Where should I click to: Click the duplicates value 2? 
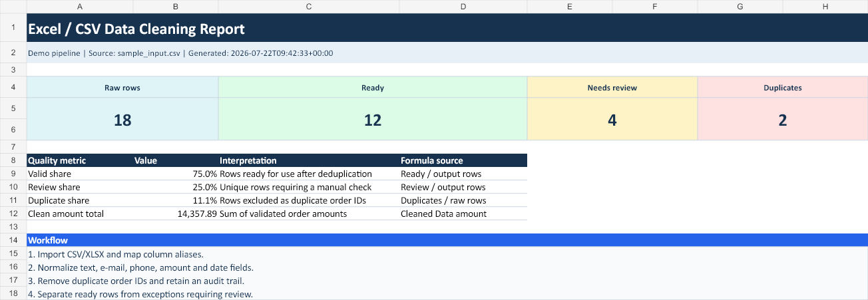click(x=783, y=119)
